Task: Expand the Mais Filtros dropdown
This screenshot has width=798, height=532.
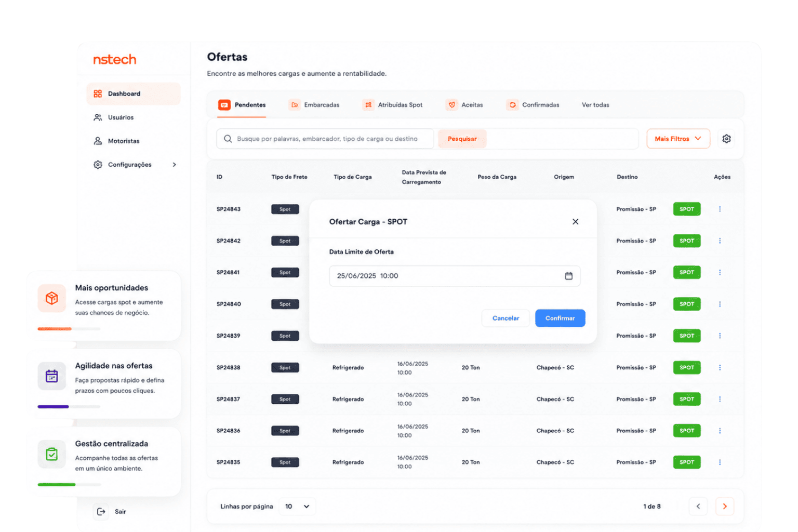Action: point(678,139)
